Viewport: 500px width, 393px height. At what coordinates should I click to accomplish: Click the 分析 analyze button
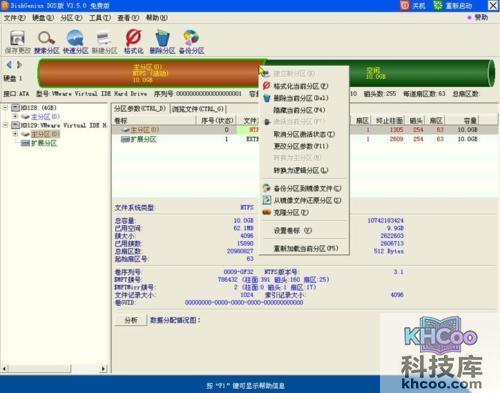point(131,320)
